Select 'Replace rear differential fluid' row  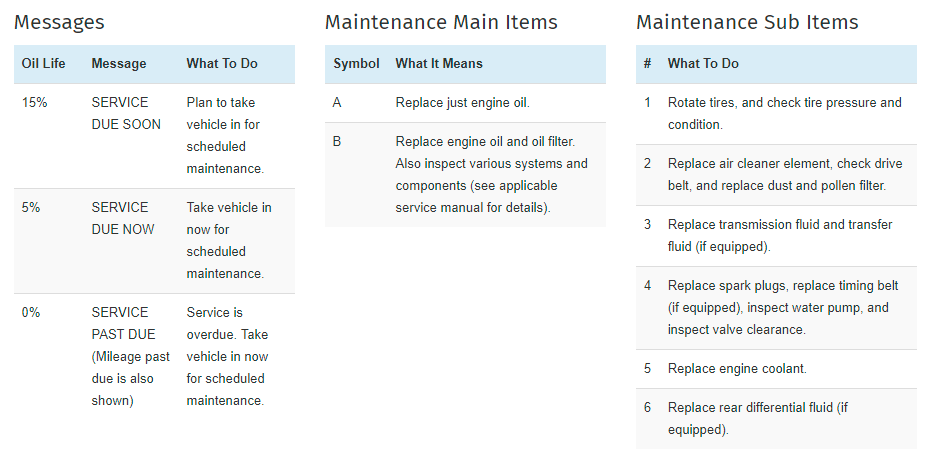tap(776, 419)
